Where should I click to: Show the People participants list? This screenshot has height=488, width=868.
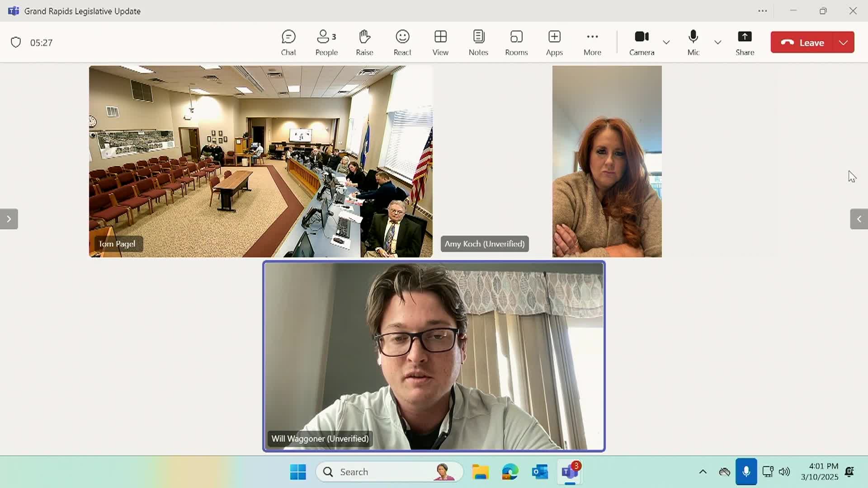click(x=326, y=42)
